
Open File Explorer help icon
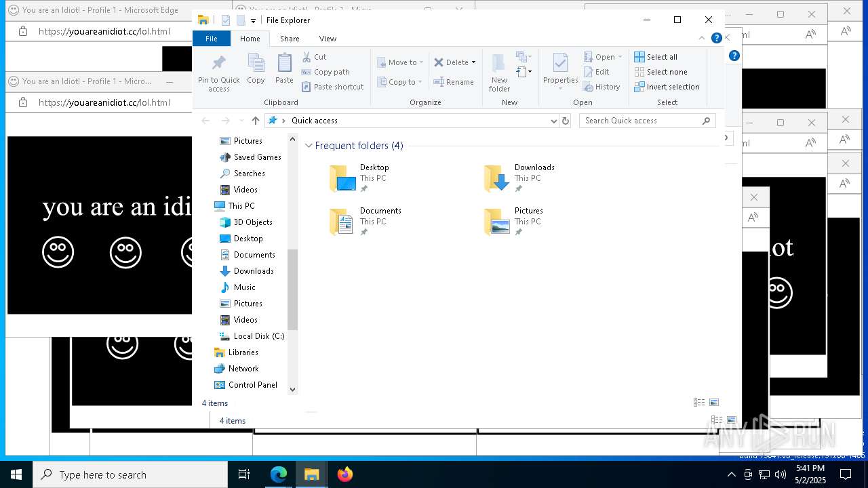pos(716,39)
